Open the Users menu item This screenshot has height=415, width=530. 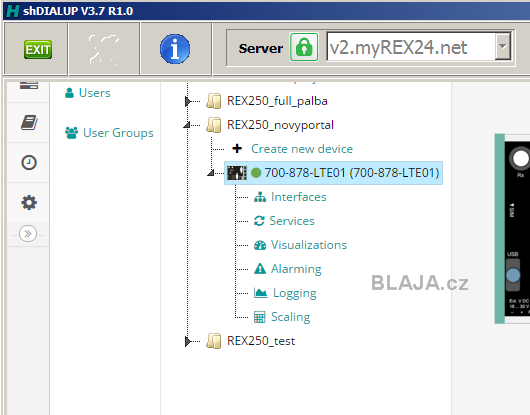pyautogui.click(x=88, y=93)
